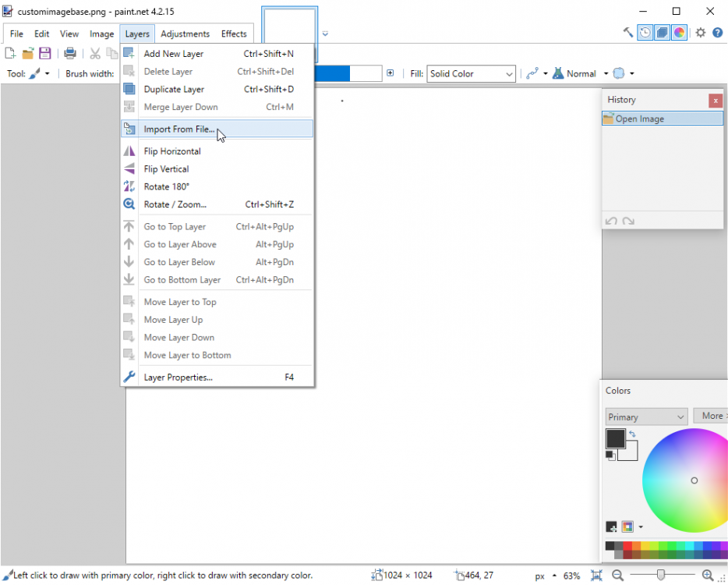The image size is (728, 585).
Task: Select Import From File in Layers menu
Action: [x=179, y=129]
